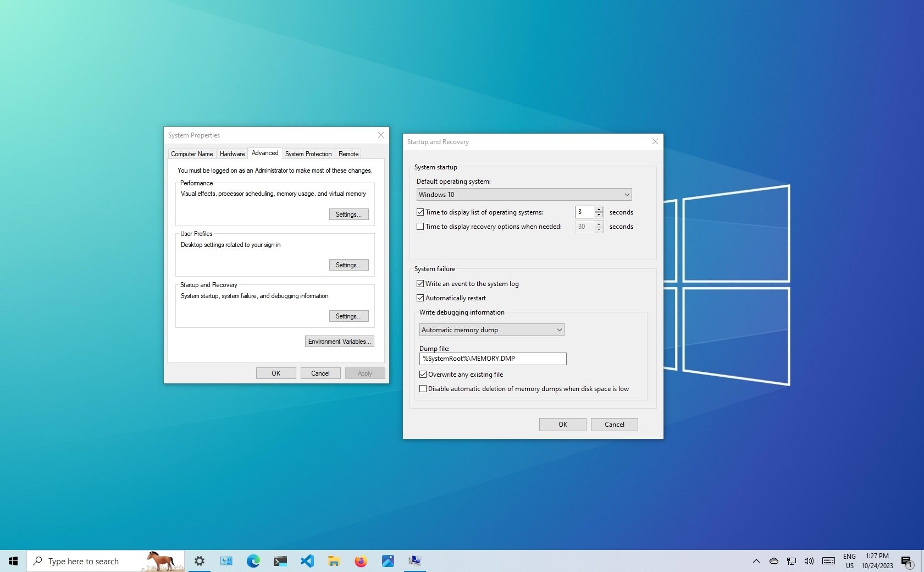This screenshot has width=924, height=572.
Task: Expand hidden icons in the system tray
Action: click(756, 560)
